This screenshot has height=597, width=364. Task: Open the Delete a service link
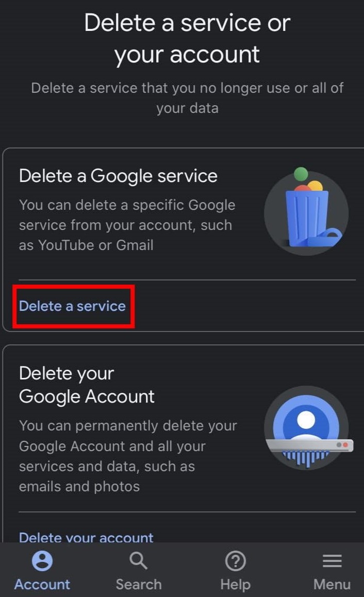(x=72, y=306)
